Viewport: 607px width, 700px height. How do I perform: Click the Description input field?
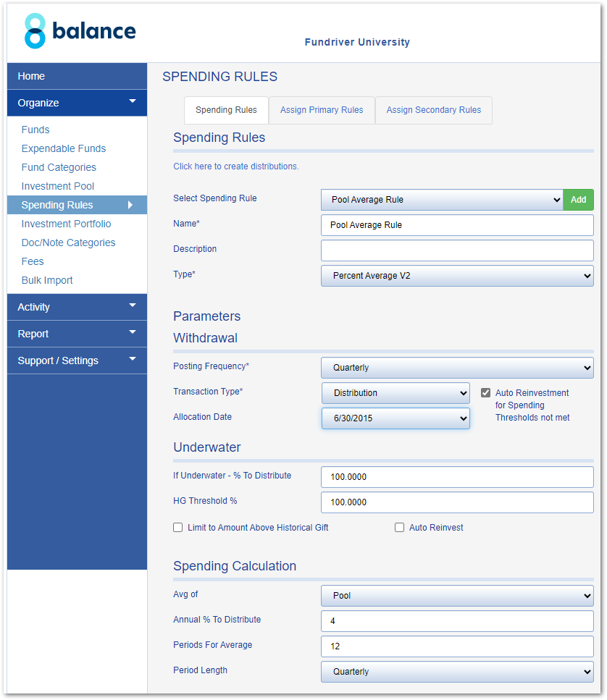pos(457,250)
